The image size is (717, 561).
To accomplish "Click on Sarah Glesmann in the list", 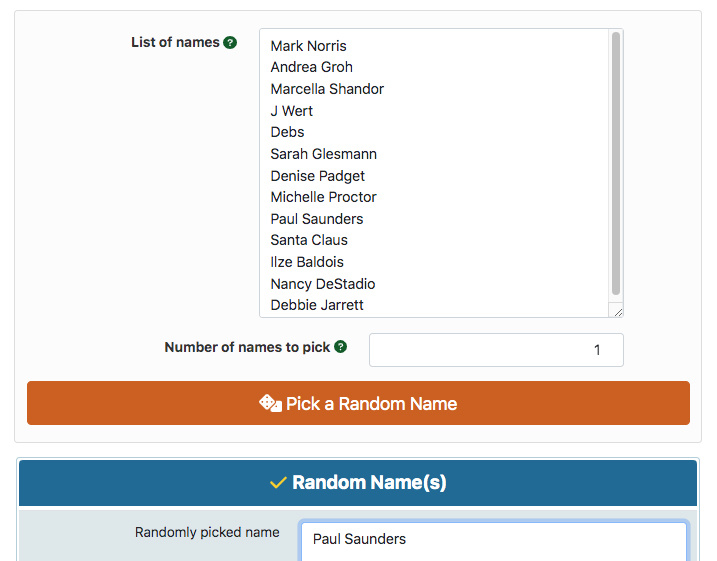I will click(x=323, y=154).
